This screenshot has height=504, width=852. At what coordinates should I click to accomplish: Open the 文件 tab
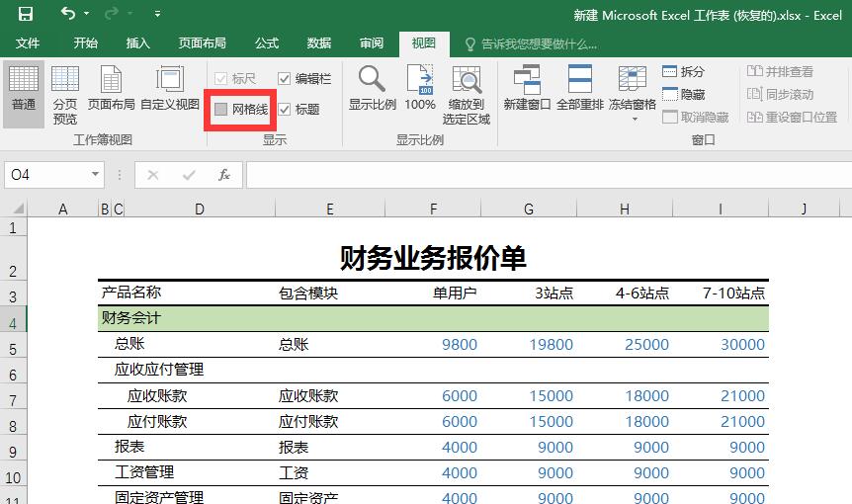(x=27, y=43)
